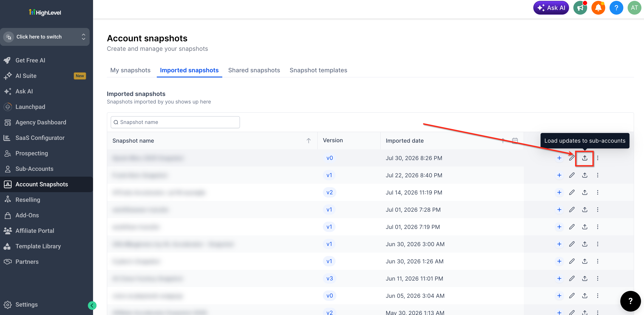Open more options for Jul 30, 2026 row
The width and height of the screenshot is (644, 315).
(597, 158)
